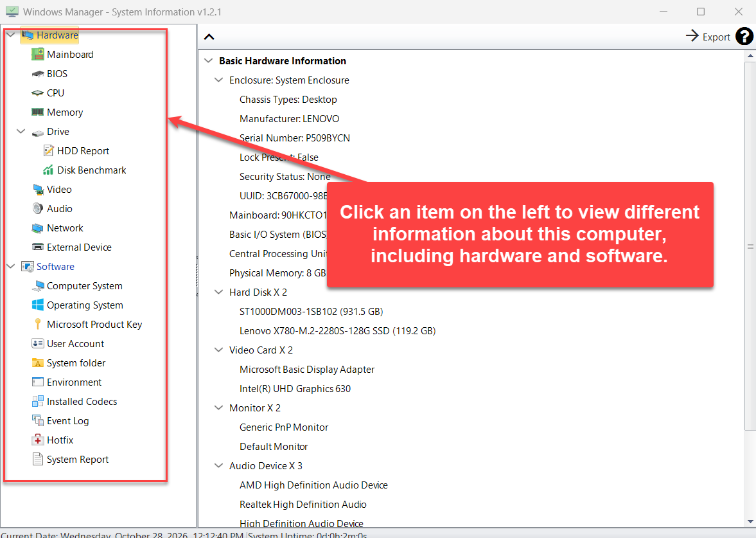Screen dimensions: 756x538
Task: Click the Hardware category icon
Action: tap(28, 35)
